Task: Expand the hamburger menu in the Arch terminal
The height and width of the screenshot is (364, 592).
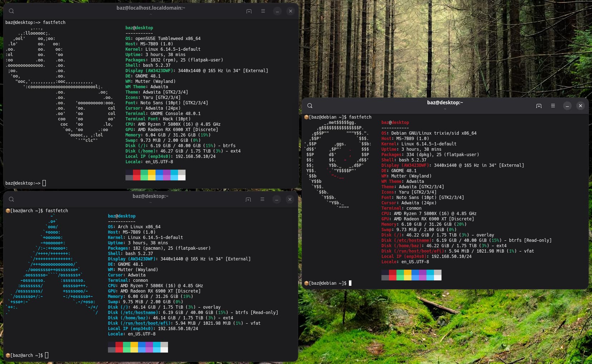Action: click(x=262, y=199)
